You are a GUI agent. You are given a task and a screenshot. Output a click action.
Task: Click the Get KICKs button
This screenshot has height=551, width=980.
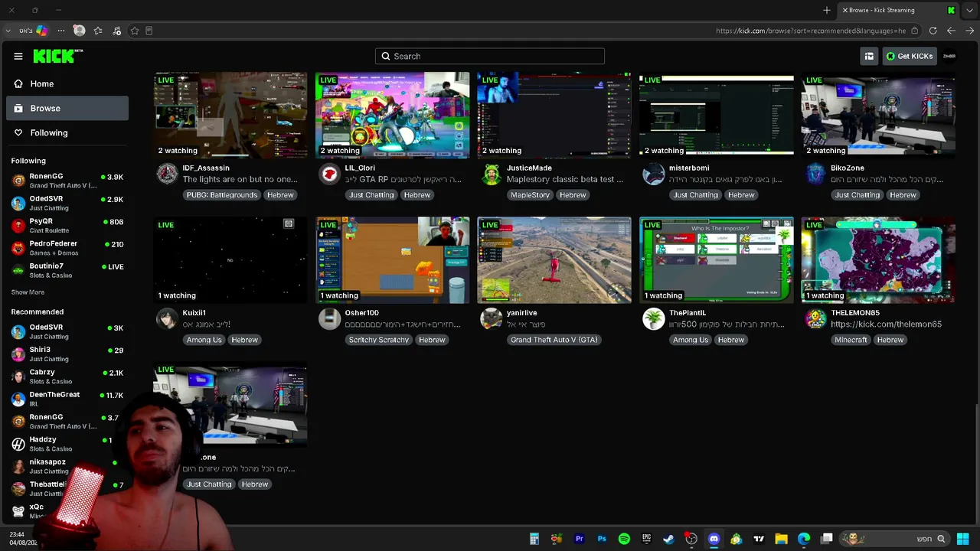click(909, 56)
